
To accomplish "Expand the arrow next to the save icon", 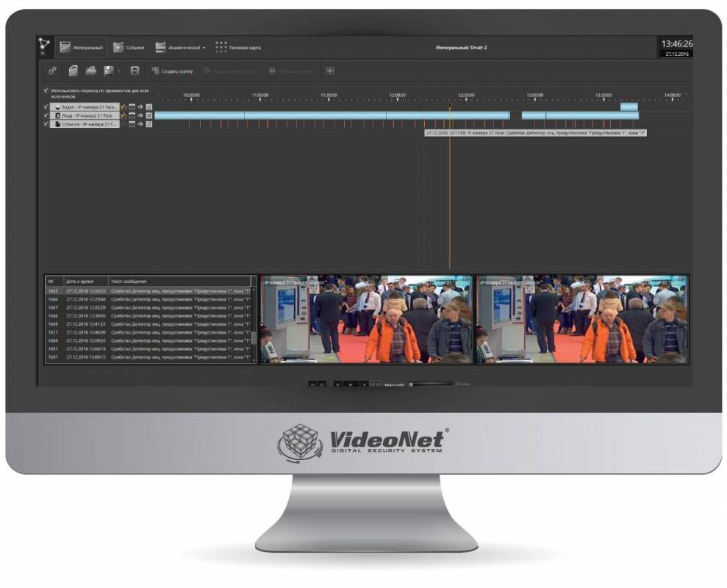I will pos(118,71).
